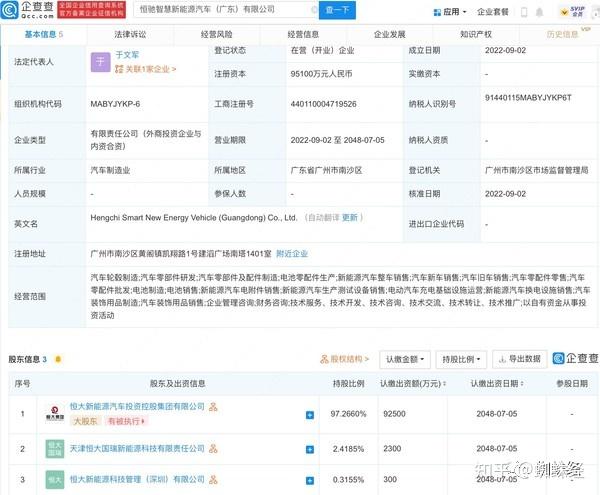Click the 导出数据 export button
Screen dimensions: 600x495
[x=520, y=359]
